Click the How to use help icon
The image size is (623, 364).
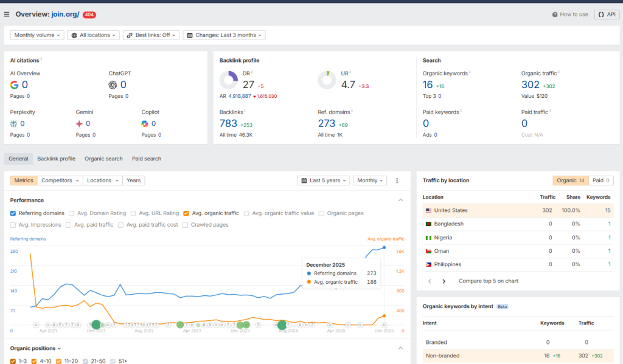555,15
